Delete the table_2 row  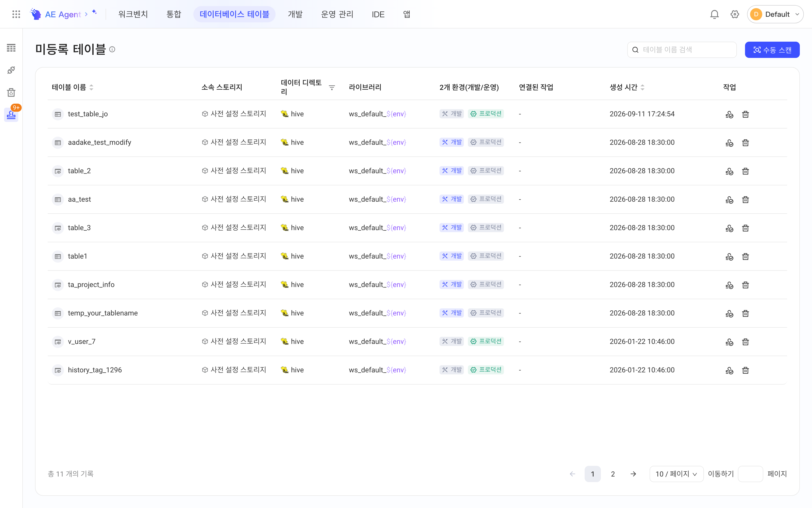click(745, 171)
